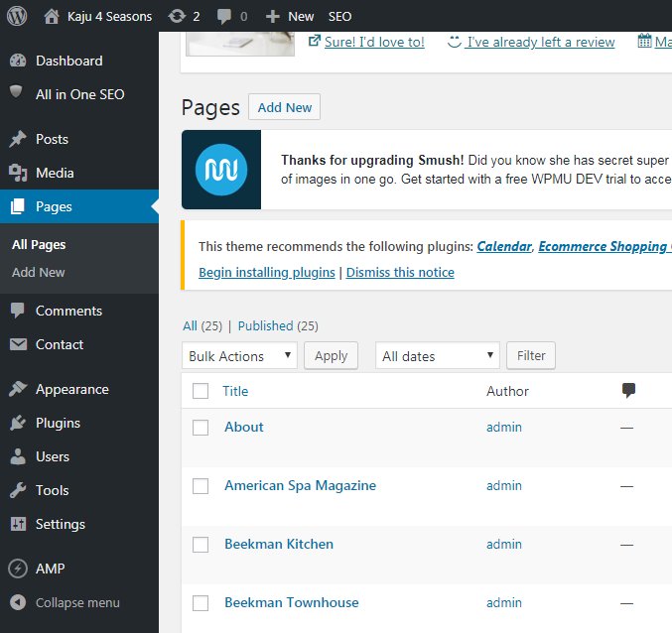The image size is (672, 633).
Task: Click the Pages icon in sidebar
Action: pos(18,206)
